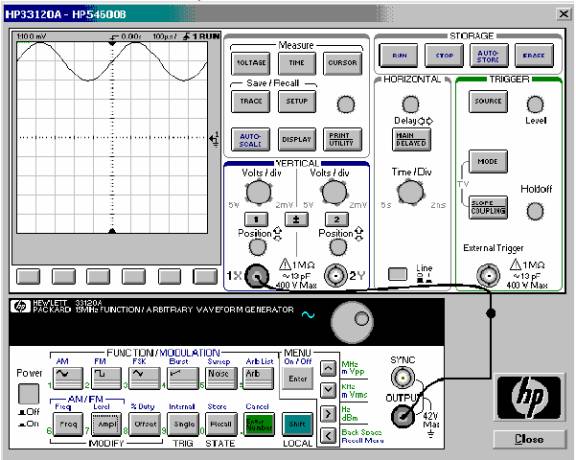576x460 pixels.
Task: Adjust channel 1 Position knob
Action: (x=258, y=247)
